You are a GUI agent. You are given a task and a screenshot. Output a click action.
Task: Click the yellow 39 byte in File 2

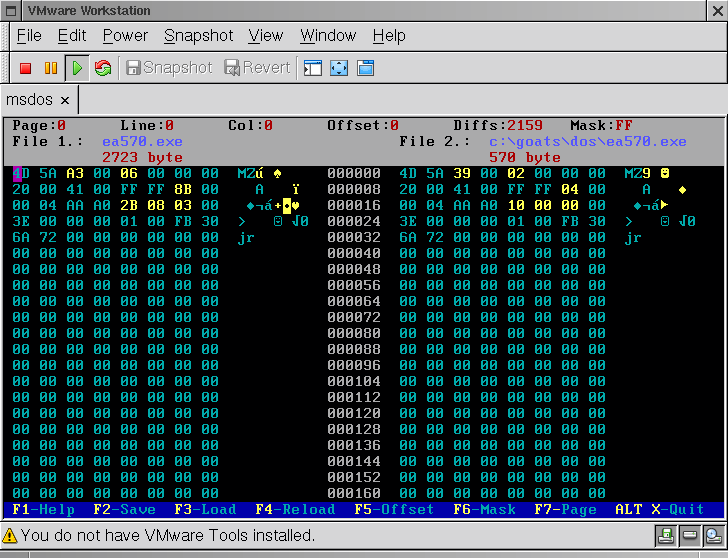[462, 174]
